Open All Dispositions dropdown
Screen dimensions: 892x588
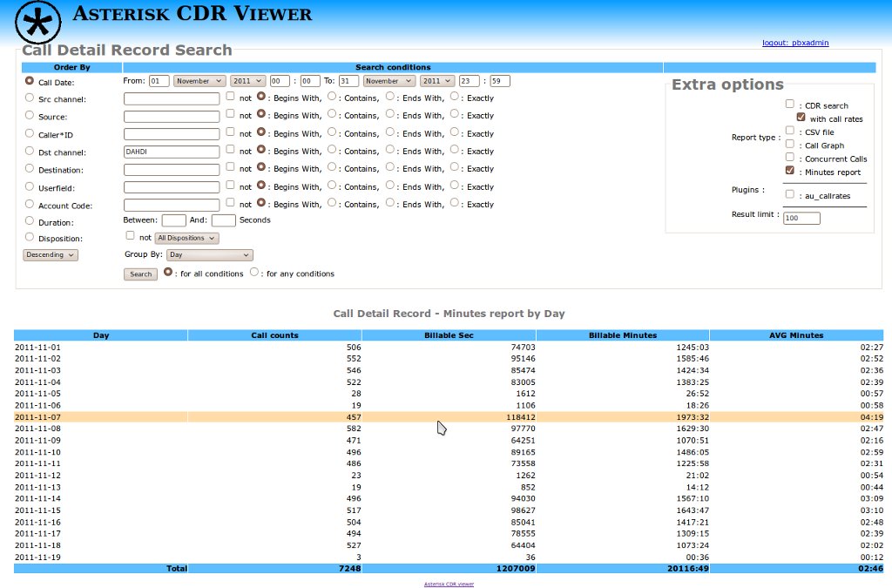pyautogui.click(x=186, y=239)
